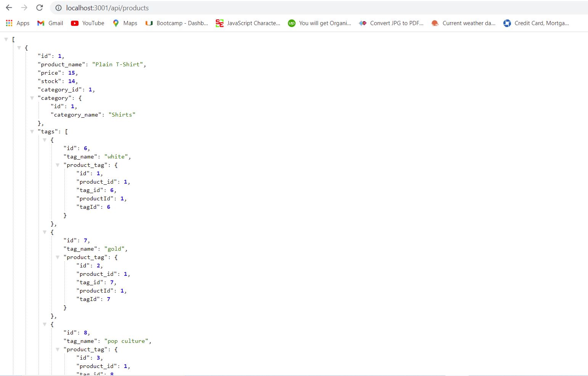Click the browser back button
This screenshot has width=588, height=376.
pos(9,8)
